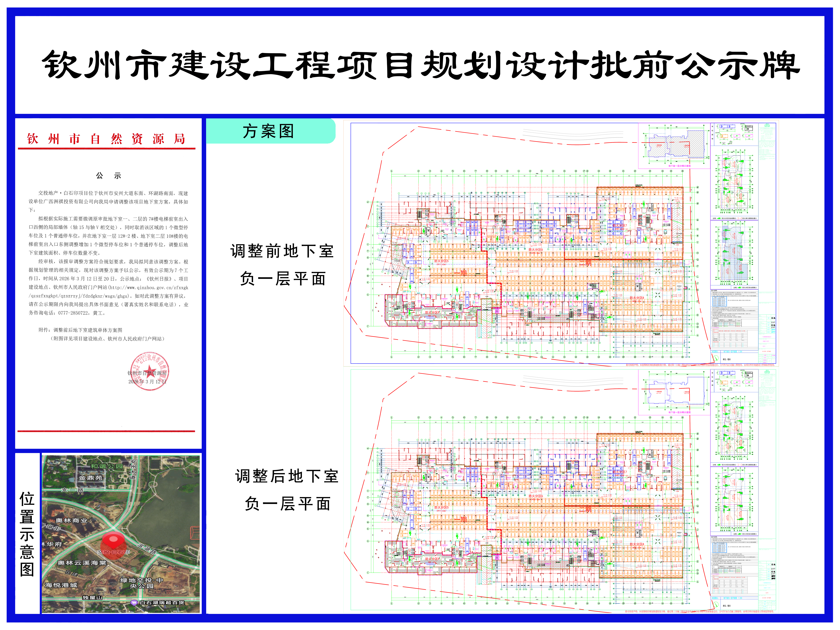Click the red official seal stamp
Image resolution: width=840 pixels, height=630 pixels.
click(x=150, y=371)
